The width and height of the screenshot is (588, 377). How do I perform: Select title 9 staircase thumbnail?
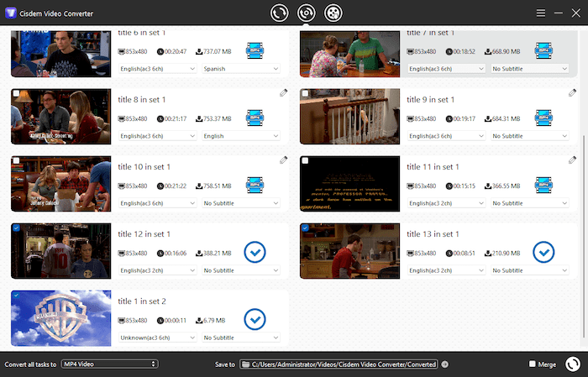pyautogui.click(x=350, y=117)
